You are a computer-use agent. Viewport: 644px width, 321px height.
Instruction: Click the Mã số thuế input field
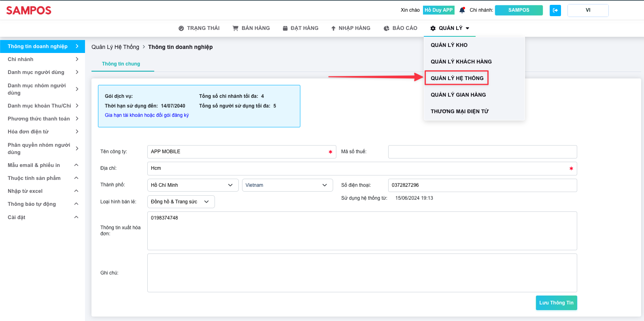(482, 152)
